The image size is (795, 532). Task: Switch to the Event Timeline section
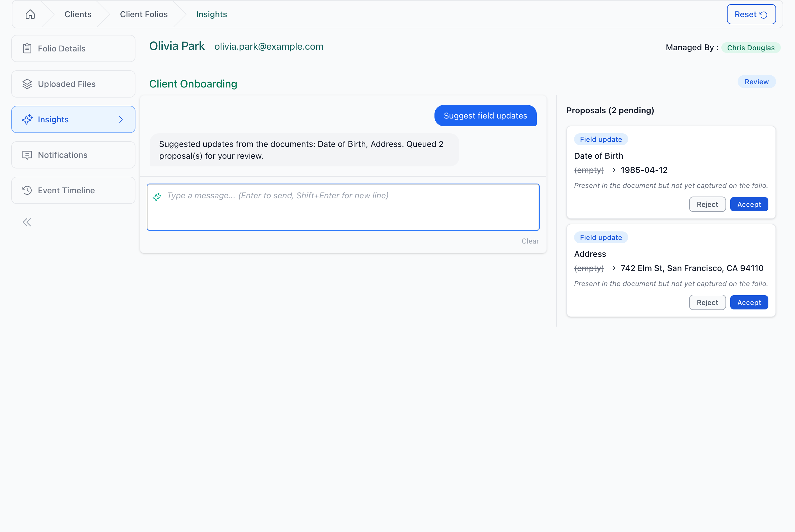coord(73,190)
